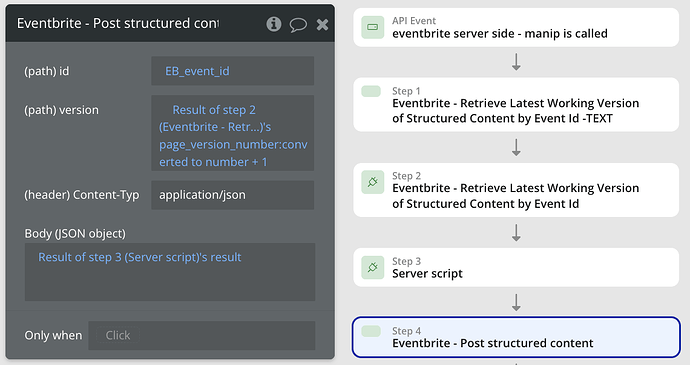Click the panel title 'Eventbrite - Post structured cont'
This screenshot has height=365, width=690.
118,23
